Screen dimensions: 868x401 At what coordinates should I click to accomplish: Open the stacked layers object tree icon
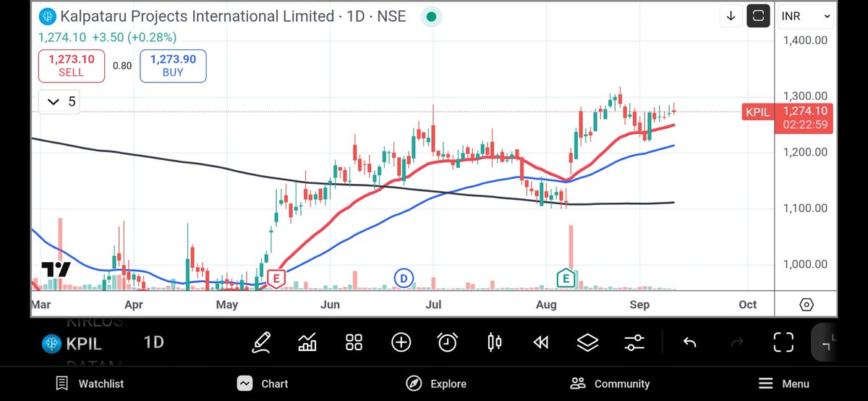point(587,342)
